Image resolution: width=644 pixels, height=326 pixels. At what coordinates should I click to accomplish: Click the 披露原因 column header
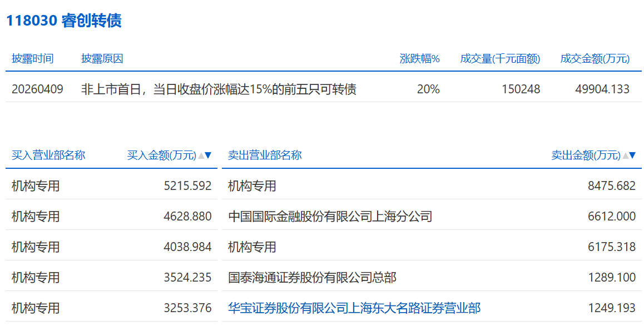102,59
